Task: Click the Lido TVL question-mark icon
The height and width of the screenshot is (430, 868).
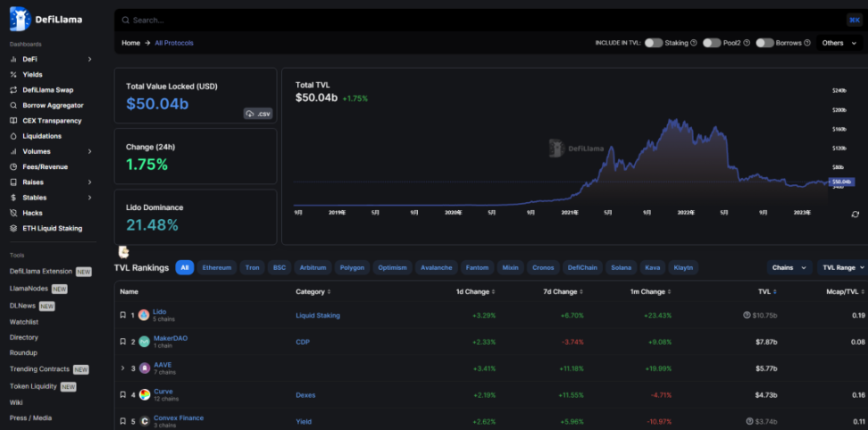Action: point(747,316)
